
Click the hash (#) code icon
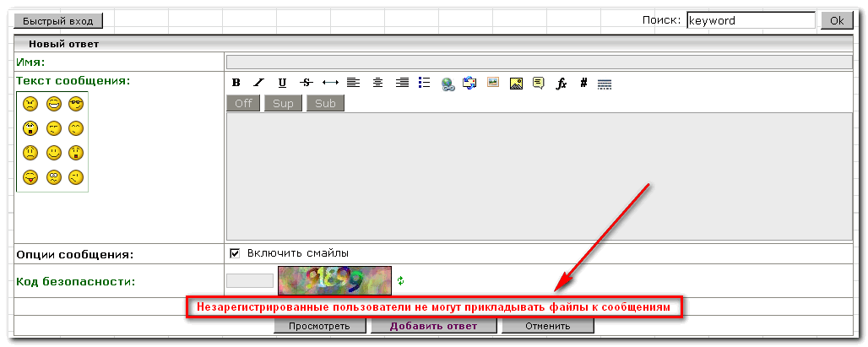[583, 83]
